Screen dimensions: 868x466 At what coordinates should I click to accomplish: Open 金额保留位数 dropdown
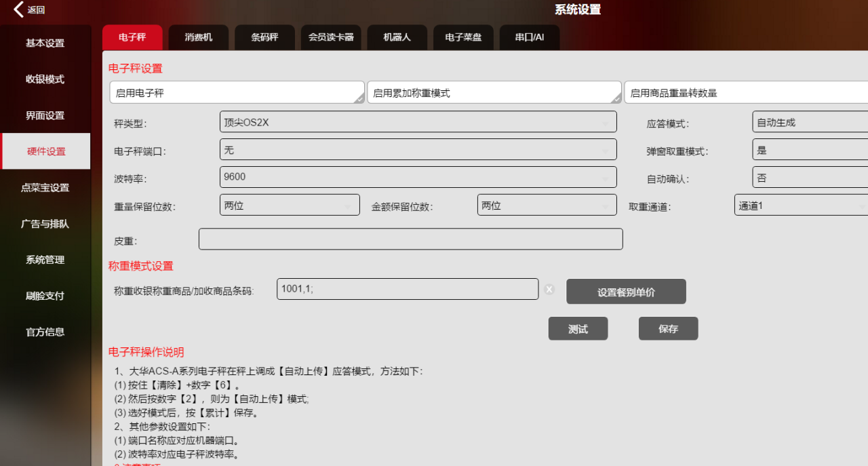pyautogui.click(x=547, y=206)
